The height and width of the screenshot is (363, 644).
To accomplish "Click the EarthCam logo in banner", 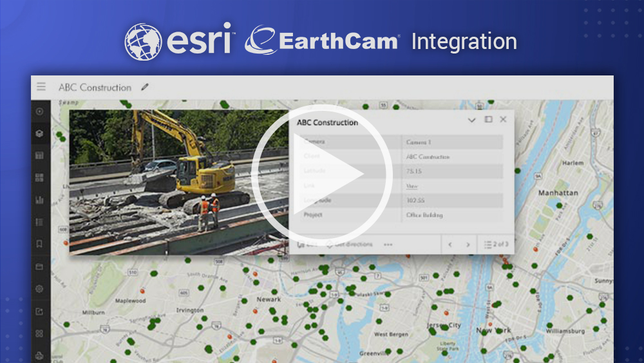I will (323, 41).
